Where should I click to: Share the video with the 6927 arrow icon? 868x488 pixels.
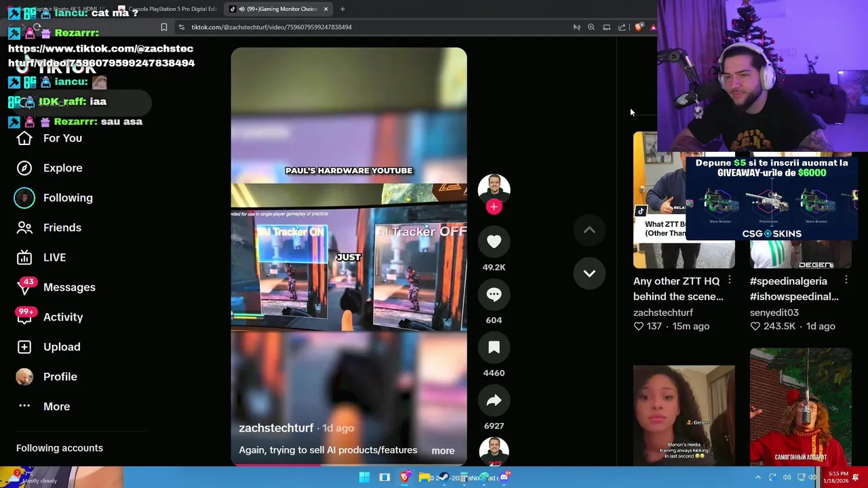click(494, 401)
